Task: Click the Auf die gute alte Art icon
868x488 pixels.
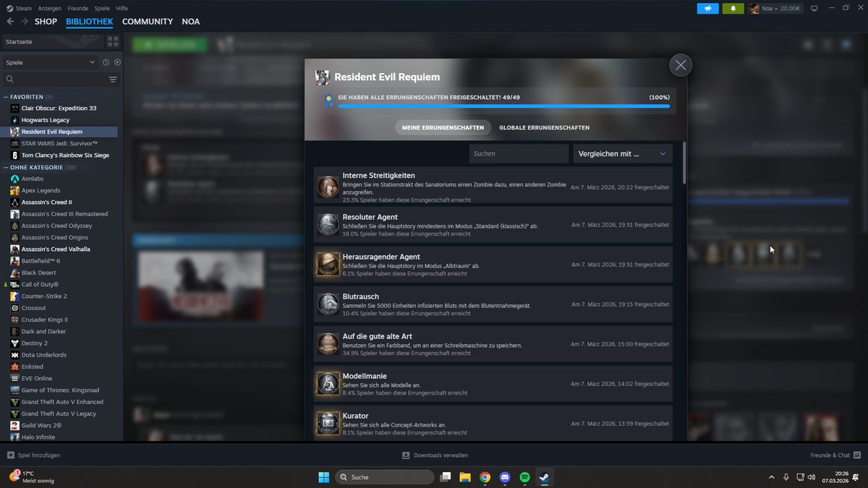Action: click(328, 344)
